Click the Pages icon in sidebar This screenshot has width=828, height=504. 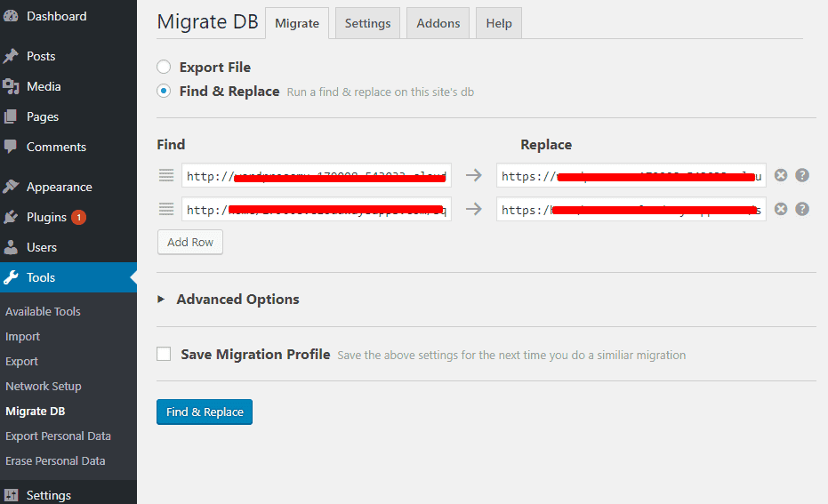[x=10, y=116]
